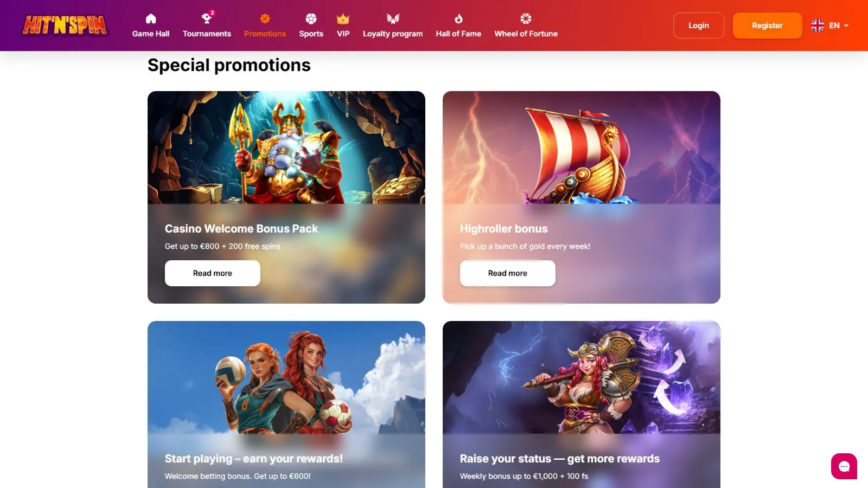The image size is (868, 488).
Task: Click the Login button
Action: tap(699, 25)
